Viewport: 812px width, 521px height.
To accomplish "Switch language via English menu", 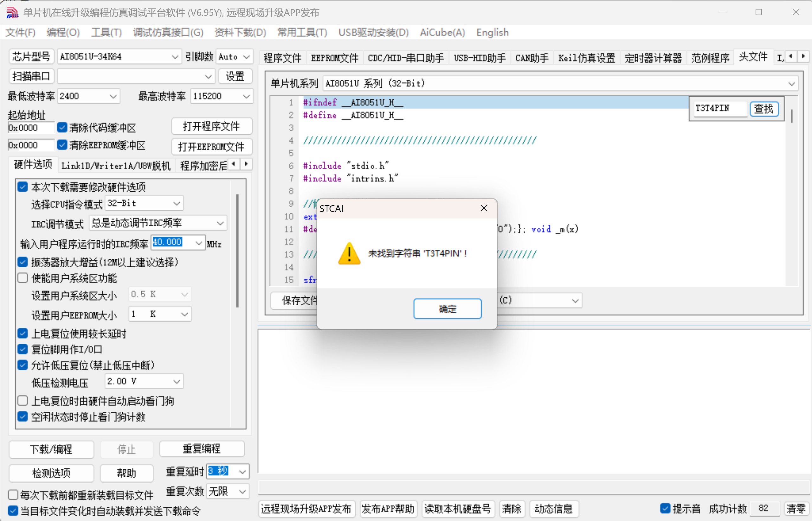I will click(x=493, y=33).
